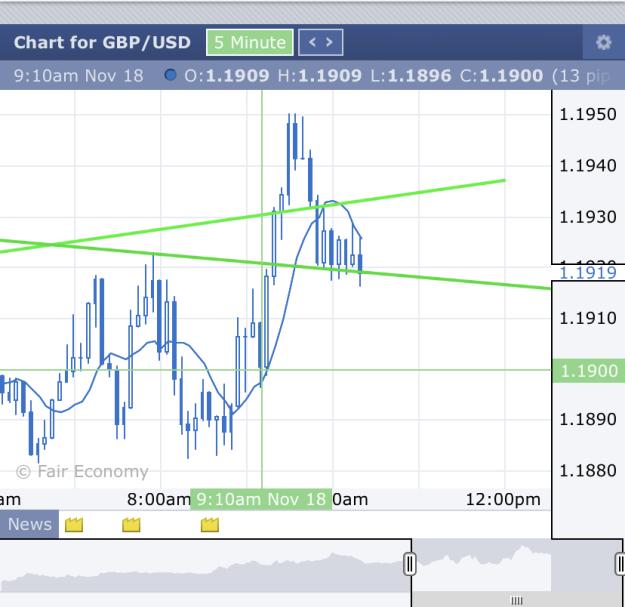625x607 pixels.
Task: Click the 12:00pm time axis label
Action: pos(503,499)
